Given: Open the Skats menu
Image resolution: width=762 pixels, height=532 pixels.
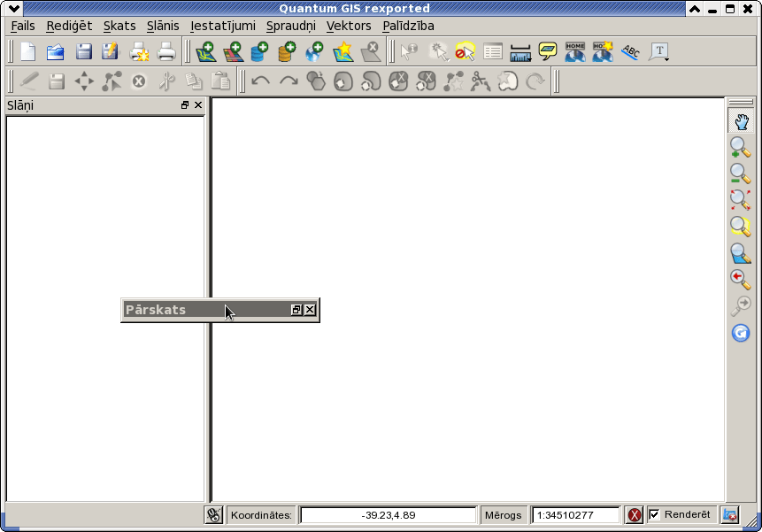Looking at the screenshot, I should tap(119, 26).
